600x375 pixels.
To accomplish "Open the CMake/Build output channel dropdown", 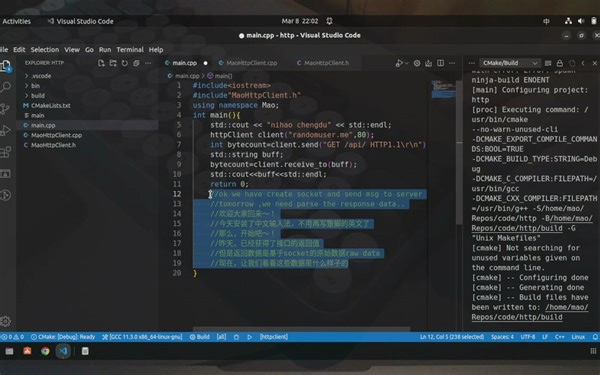I will tap(510, 63).
